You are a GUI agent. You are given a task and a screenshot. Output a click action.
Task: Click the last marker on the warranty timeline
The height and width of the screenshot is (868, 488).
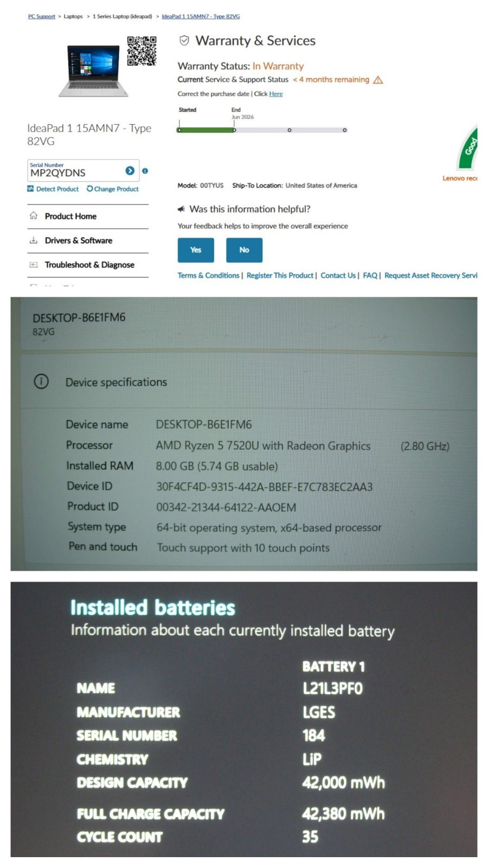(x=344, y=130)
